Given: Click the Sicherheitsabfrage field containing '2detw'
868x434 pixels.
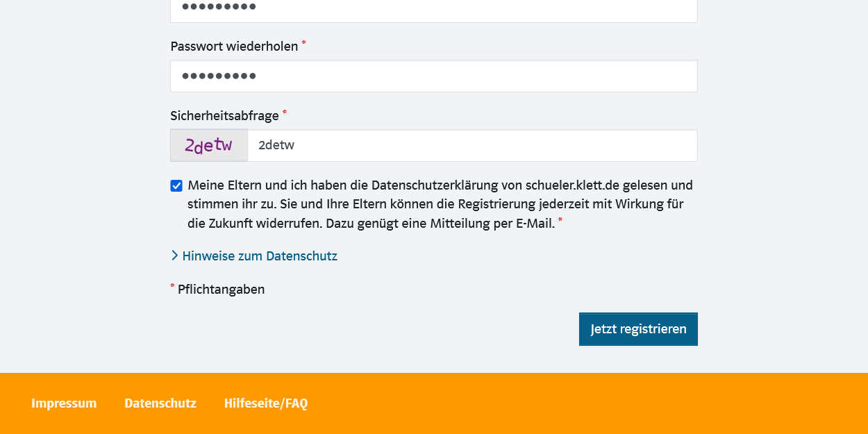Looking at the screenshot, I should 472,145.
